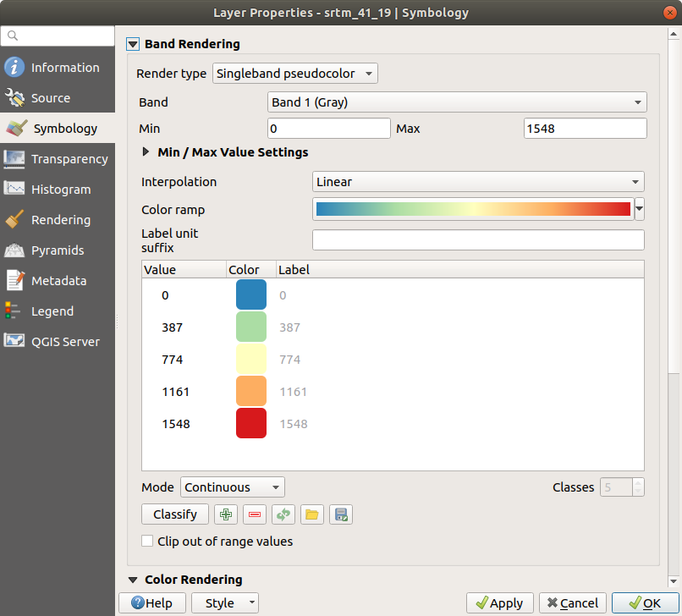Open the Mode dropdown

[232, 487]
